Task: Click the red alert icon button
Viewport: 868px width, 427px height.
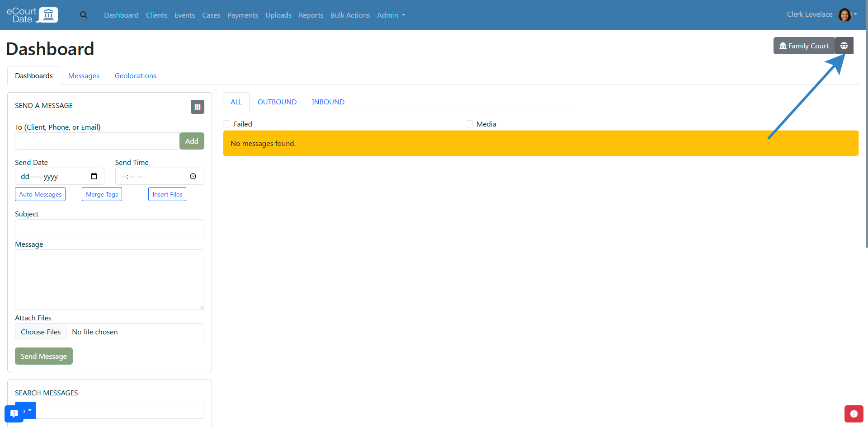Action: coord(854,413)
